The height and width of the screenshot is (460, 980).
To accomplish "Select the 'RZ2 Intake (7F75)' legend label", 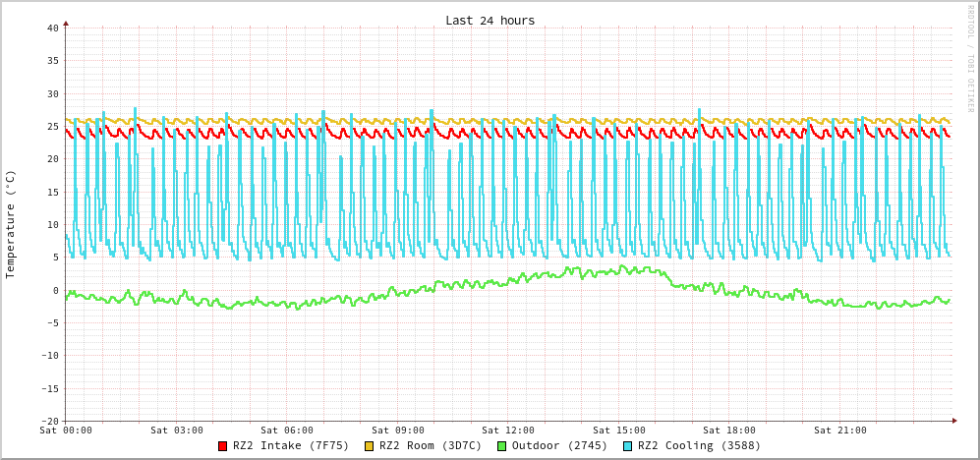I will pyautogui.click(x=291, y=446).
